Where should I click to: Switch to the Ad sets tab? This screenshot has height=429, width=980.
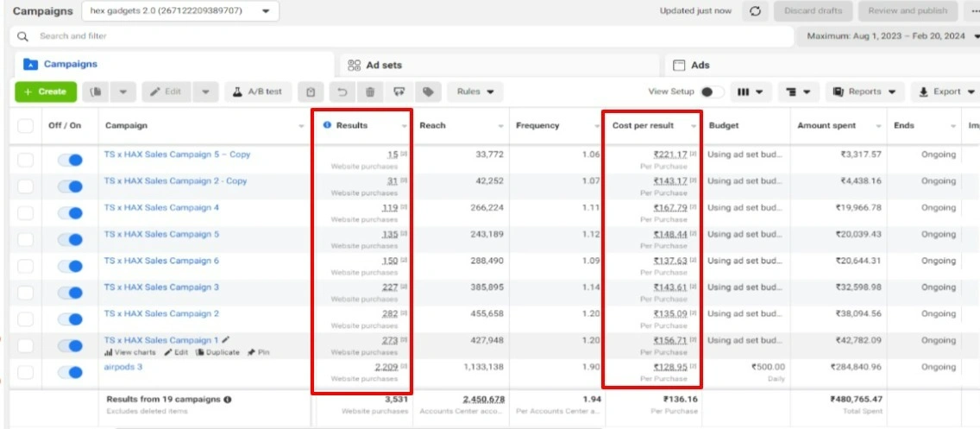[x=383, y=65]
